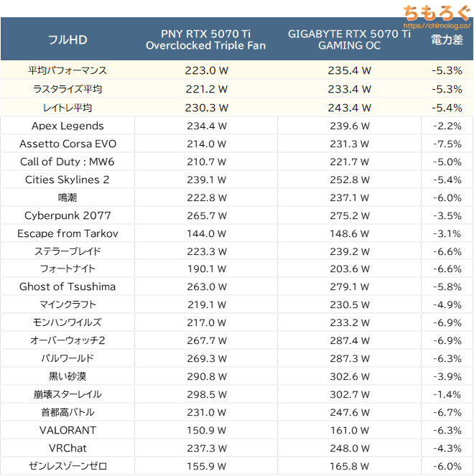Click the 298.5 W cell

tap(207, 393)
